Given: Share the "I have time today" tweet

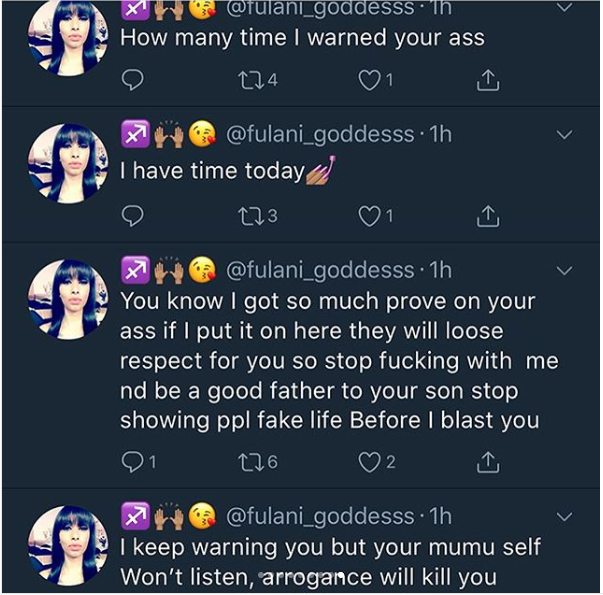Looking at the screenshot, I should pos(487,215).
